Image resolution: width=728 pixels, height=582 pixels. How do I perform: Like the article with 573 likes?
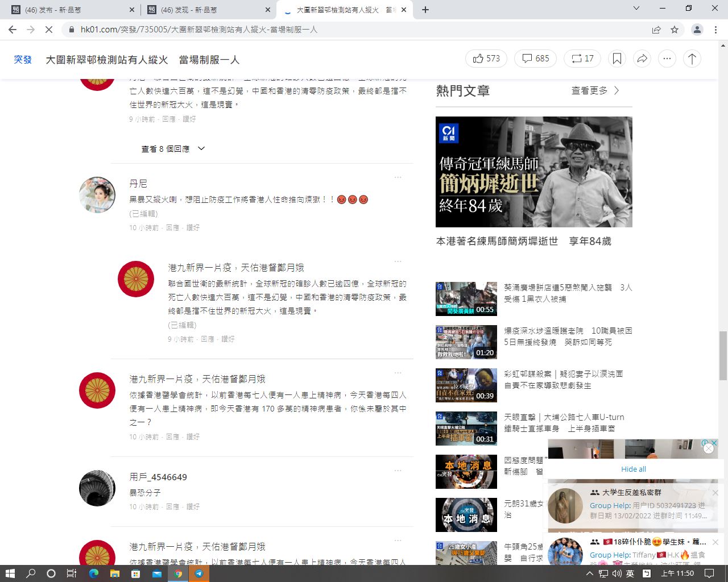point(486,59)
